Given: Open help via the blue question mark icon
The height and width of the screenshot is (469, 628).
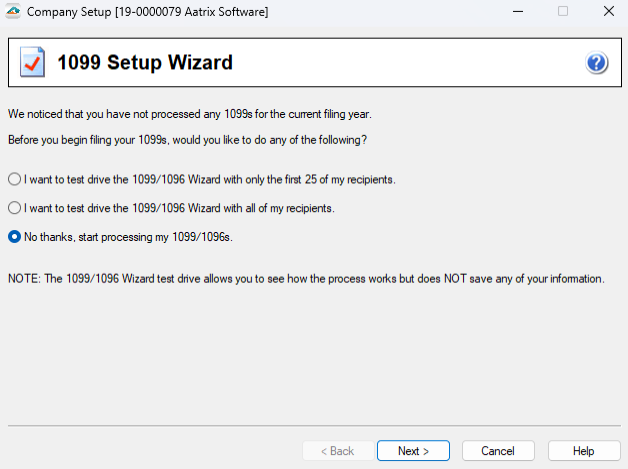Looking at the screenshot, I should (597, 63).
